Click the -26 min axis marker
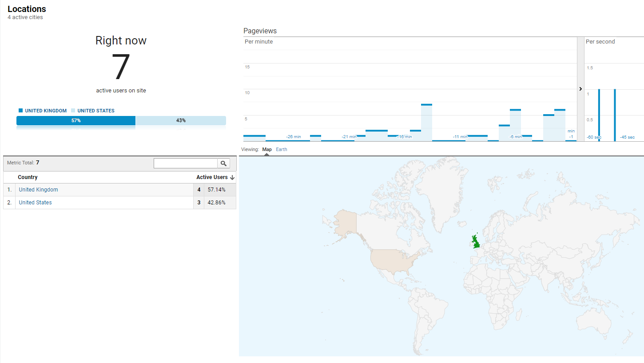644x363 pixels. [293, 137]
